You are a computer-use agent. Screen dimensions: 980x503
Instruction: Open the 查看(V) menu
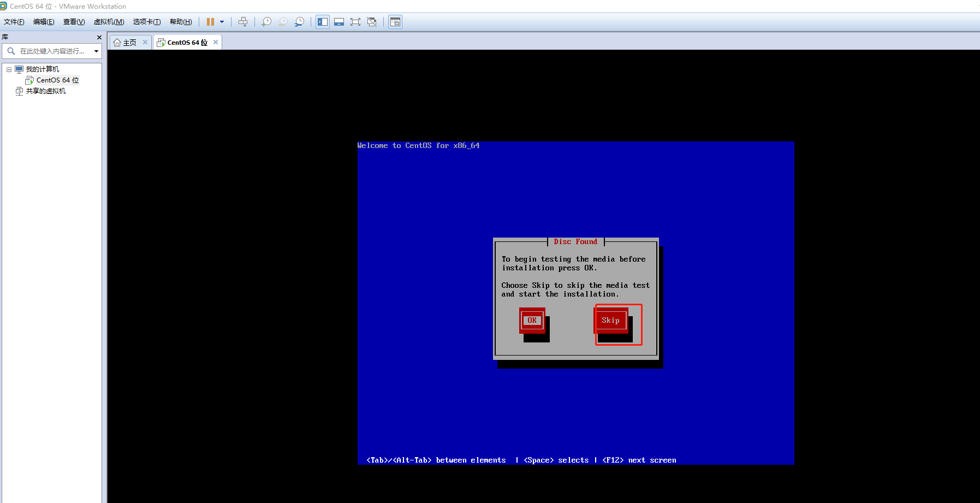pyautogui.click(x=74, y=22)
